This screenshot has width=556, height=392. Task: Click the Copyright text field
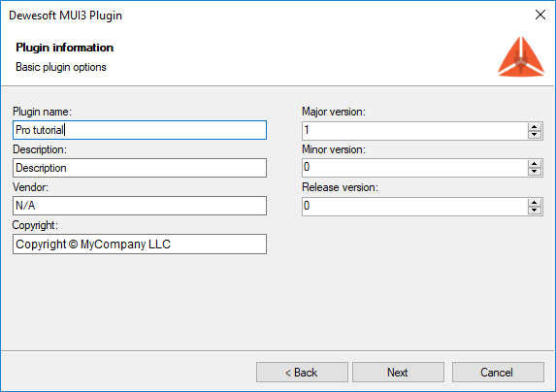(x=140, y=244)
